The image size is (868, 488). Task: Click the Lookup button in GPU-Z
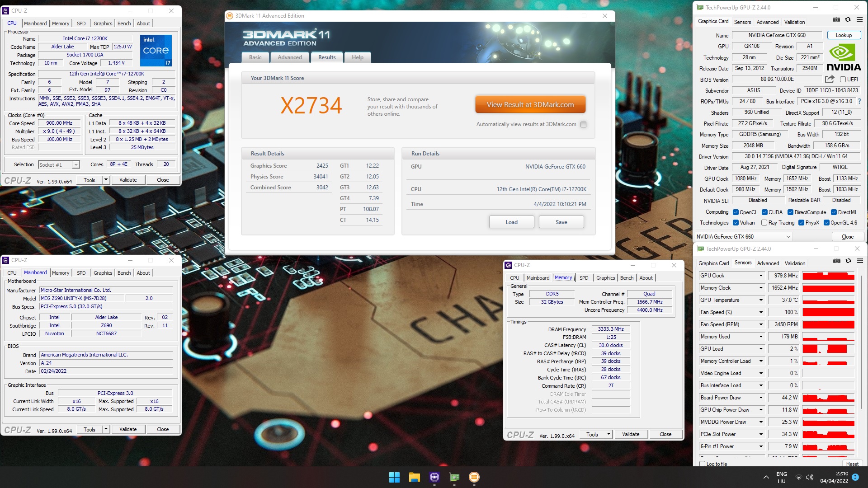tap(844, 35)
